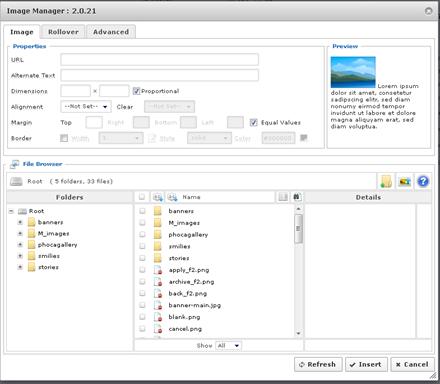Check the box for M_images folder
440x384 pixels.
pos(142,223)
